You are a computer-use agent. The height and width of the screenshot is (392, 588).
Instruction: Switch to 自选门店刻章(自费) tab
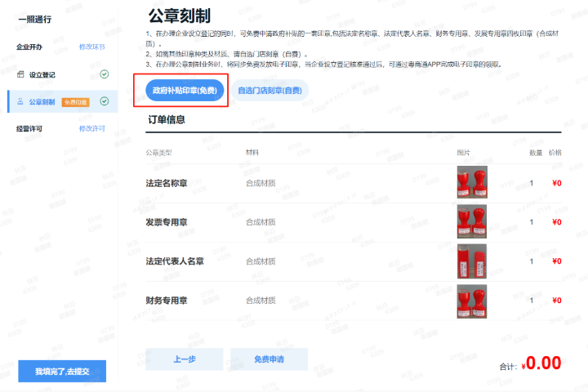tap(269, 90)
